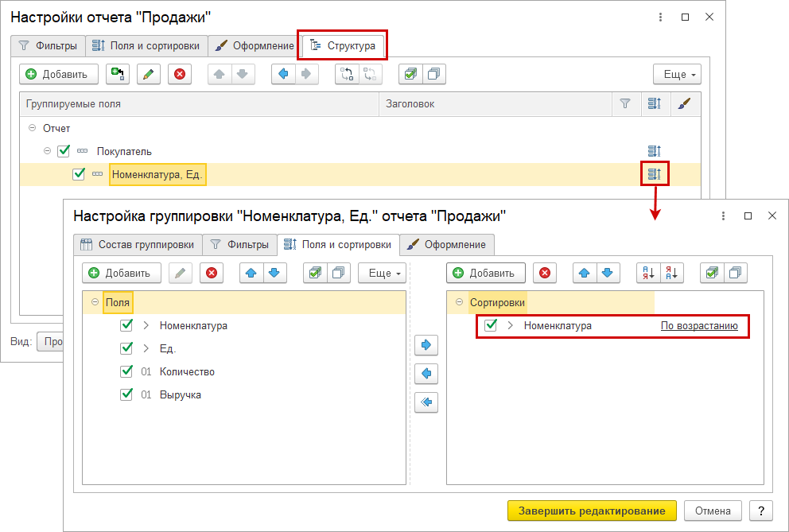The height and width of the screenshot is (532, 789).
Task: Set descending sort with the Я-А icon
Action: 672,273
